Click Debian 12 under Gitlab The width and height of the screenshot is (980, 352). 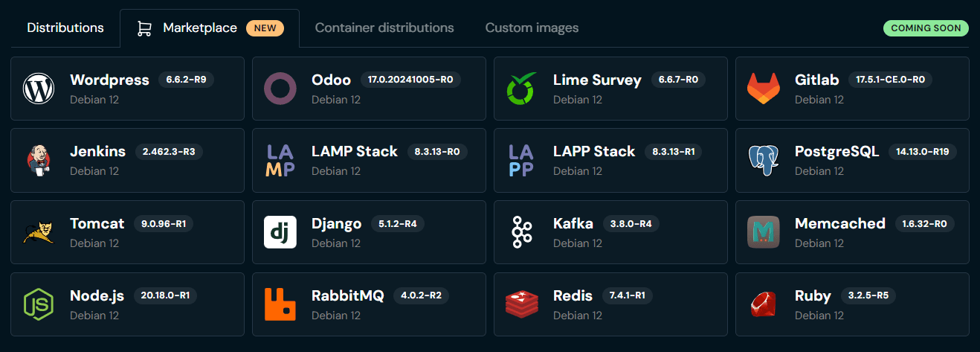coord(819,99)
